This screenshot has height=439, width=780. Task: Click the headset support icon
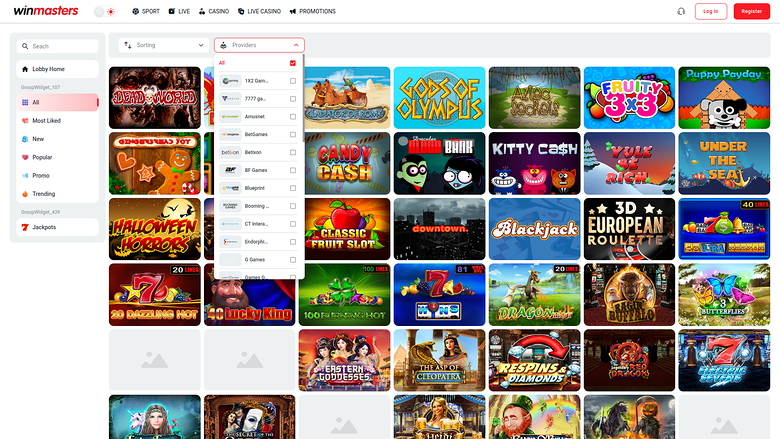(x=681, y=11)
